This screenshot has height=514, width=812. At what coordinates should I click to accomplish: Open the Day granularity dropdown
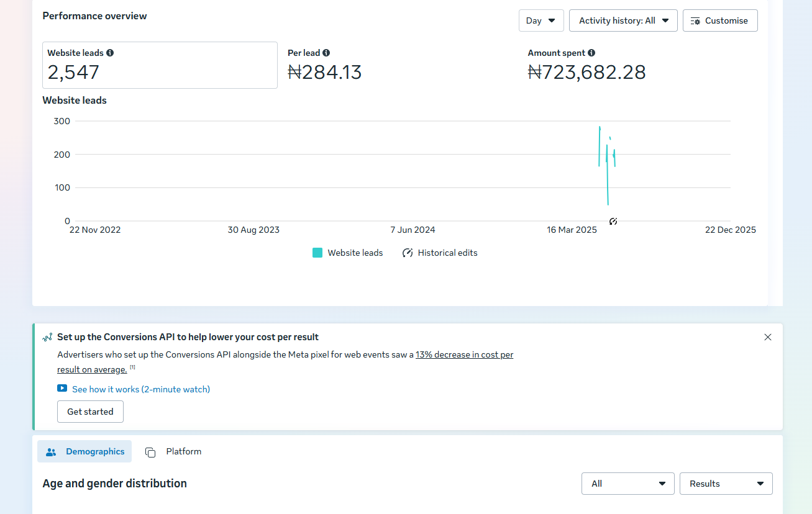(541, 20)
